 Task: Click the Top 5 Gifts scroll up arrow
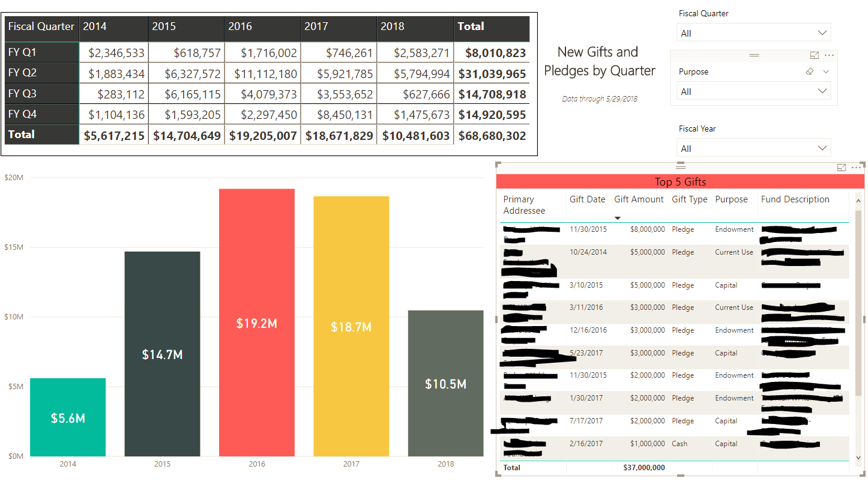pyautogui.click(x=858, y=201)
